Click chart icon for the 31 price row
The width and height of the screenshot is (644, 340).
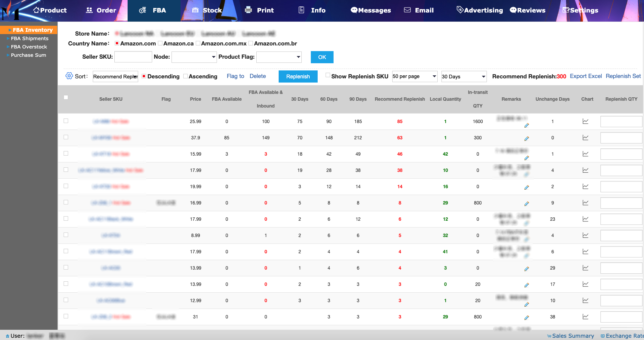pyautogui.click(x=585, y=317)
